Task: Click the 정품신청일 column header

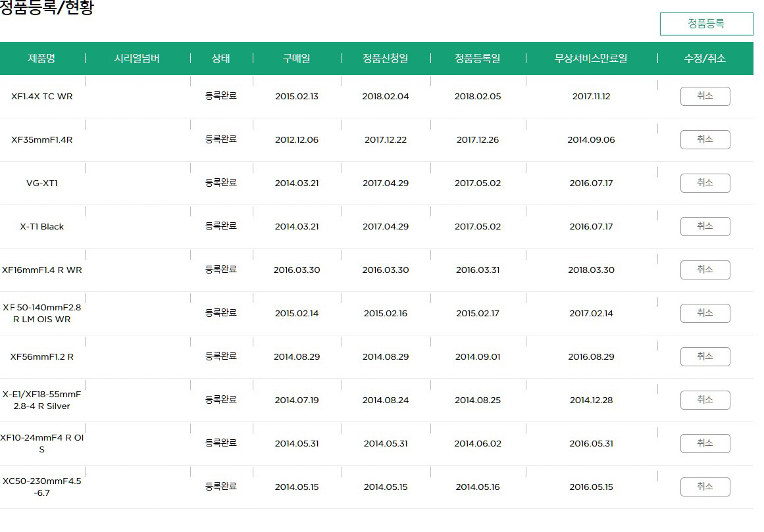Action: 386,59
